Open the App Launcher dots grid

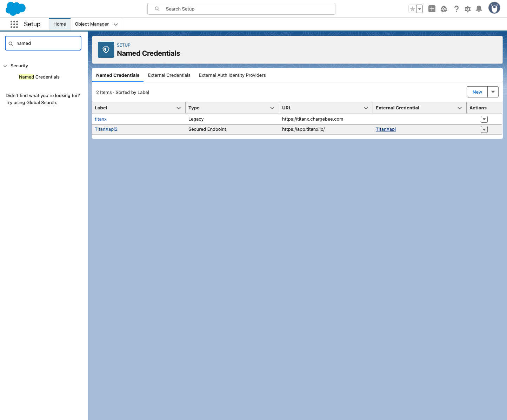[x=14, y=24]
